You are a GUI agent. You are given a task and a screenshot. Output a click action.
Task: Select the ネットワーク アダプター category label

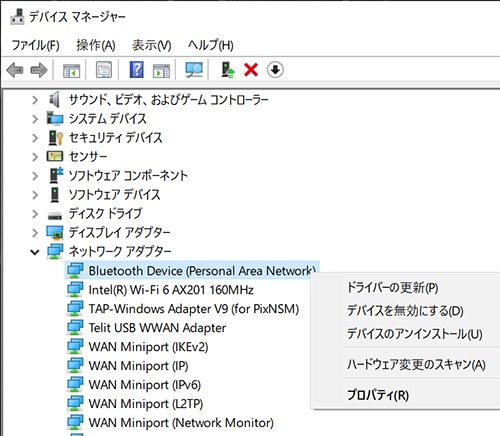(120, 251)
